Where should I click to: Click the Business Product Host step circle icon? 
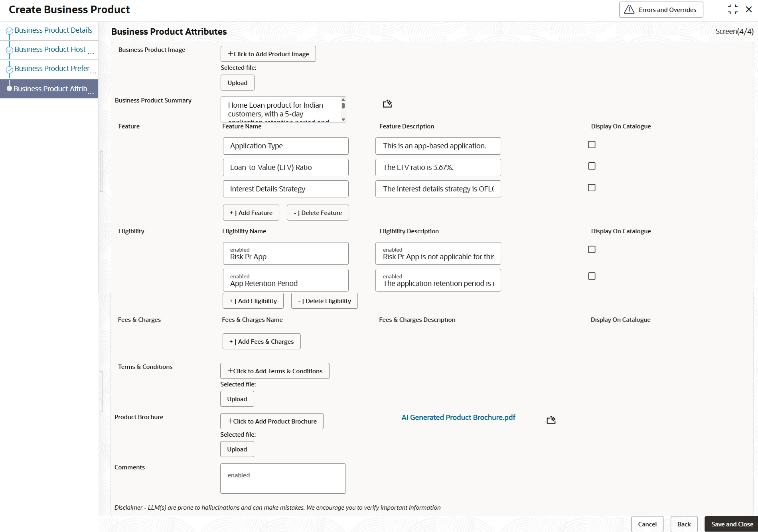pyautogui.click(x=10, y=50)
